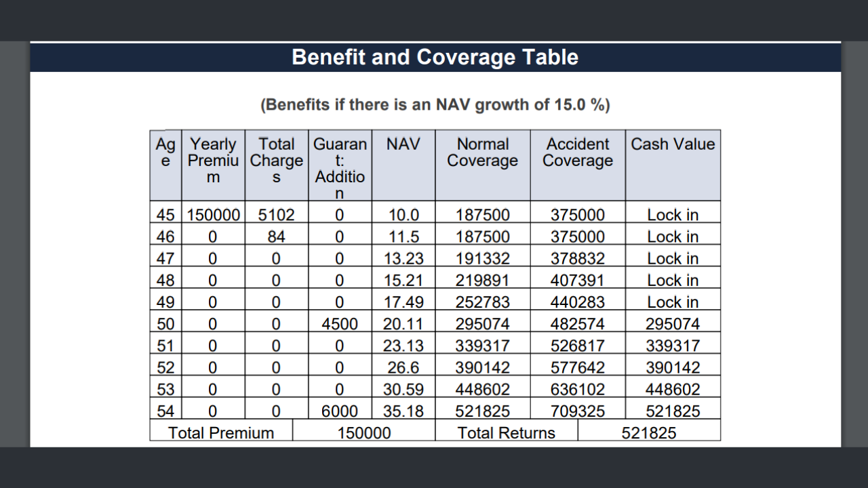Click the NAV column header
The width and height of the screenshot is (868, 488).
(403, 144)
